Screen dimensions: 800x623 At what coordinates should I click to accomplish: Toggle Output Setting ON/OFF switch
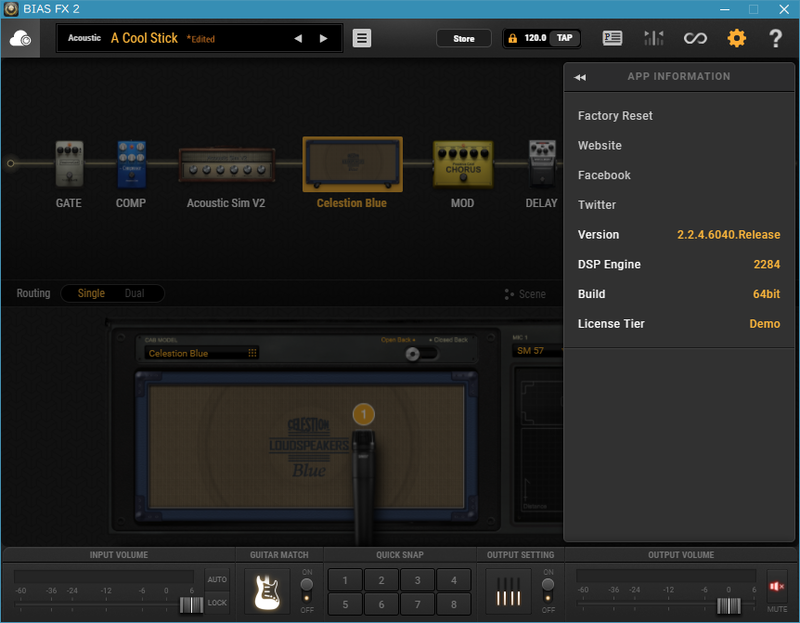pos(547,590)
